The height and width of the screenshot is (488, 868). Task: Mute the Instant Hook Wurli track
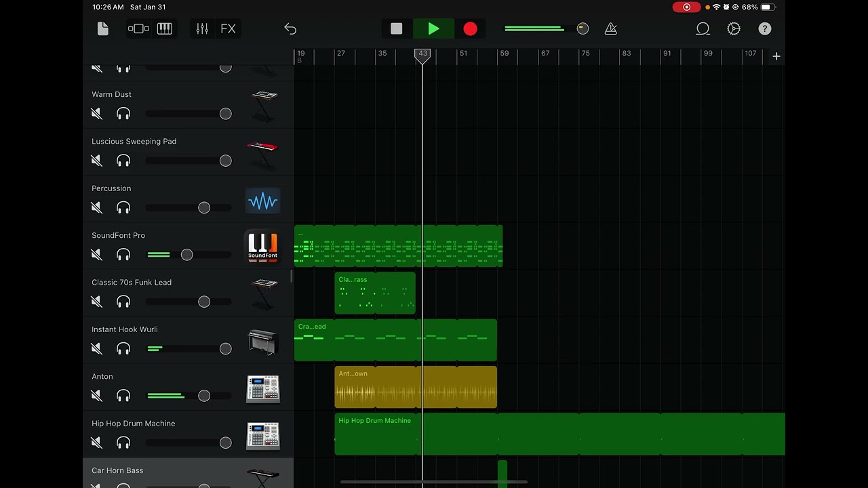(x=96, y=348)
